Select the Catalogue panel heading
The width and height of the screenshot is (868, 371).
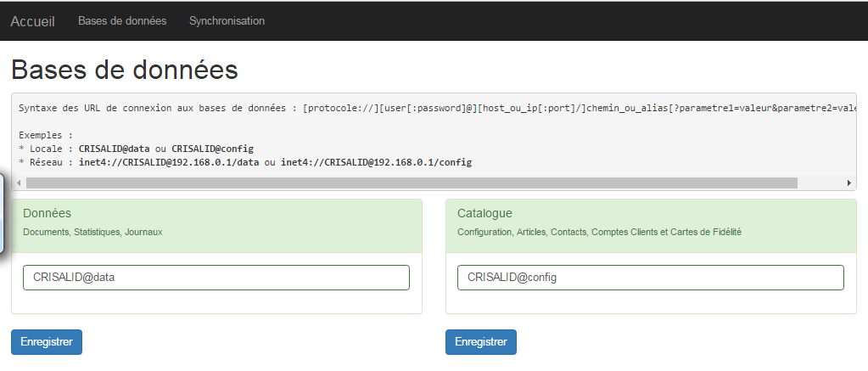(x=484, y=213)
